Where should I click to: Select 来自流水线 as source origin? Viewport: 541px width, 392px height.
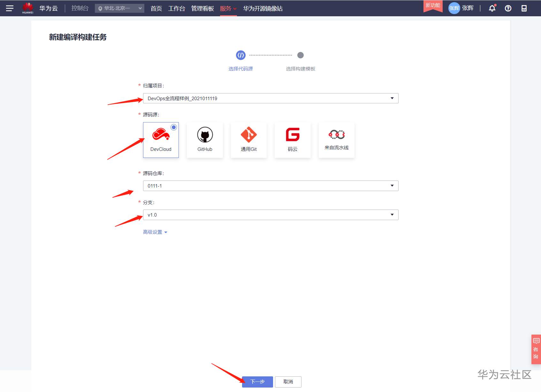coord(337,140)
